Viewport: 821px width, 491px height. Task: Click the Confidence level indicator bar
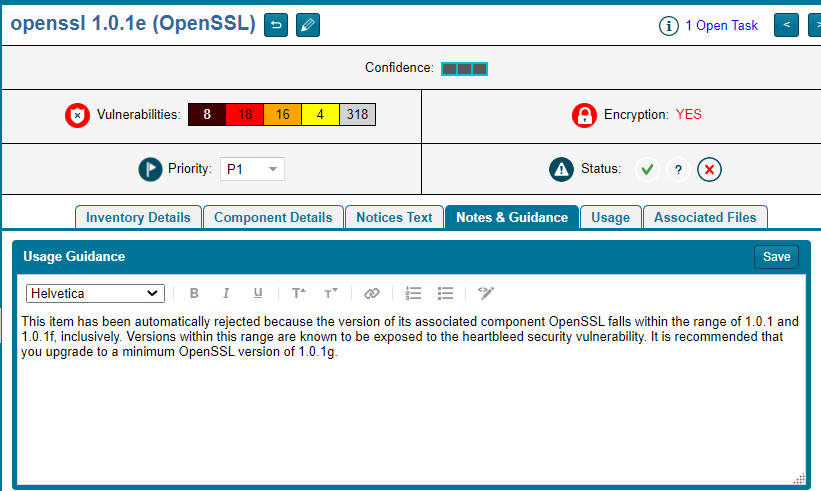point(464,69)
